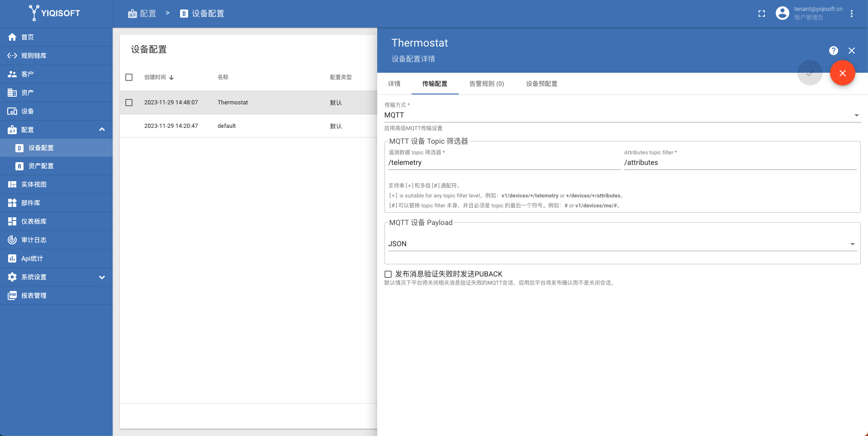This screenshot has width=868, height=436.
Task: Sort by the 创建时间 column arrow
Action: pyautogui.click(x=171, y=78)
